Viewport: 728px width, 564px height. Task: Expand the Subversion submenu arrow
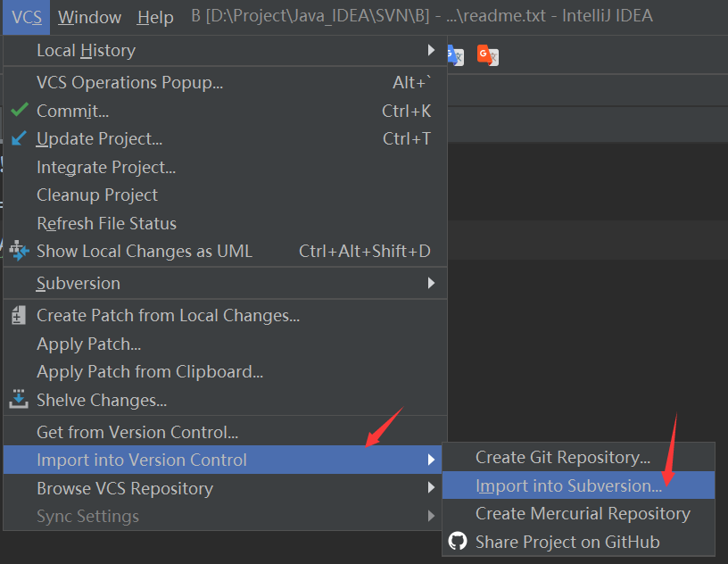coord(432,283)
